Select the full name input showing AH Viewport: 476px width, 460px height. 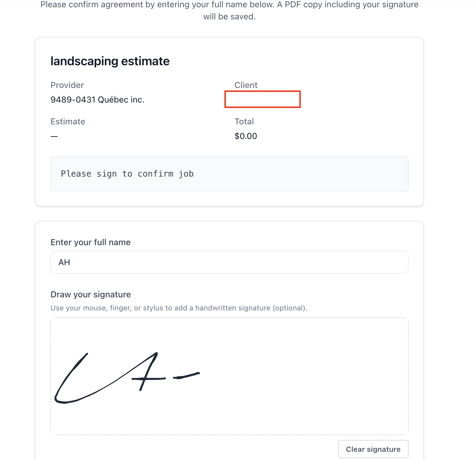[229, 262]
